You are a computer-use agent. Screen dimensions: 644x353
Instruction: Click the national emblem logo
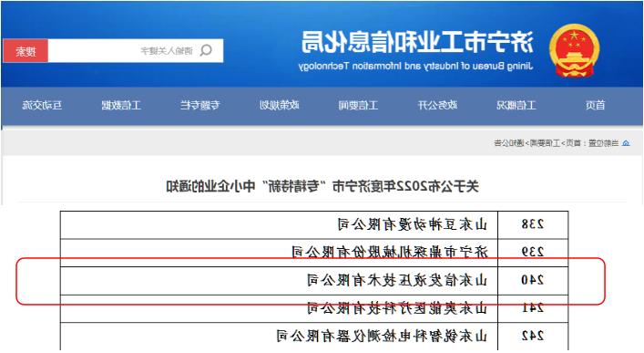pos(574,50)
